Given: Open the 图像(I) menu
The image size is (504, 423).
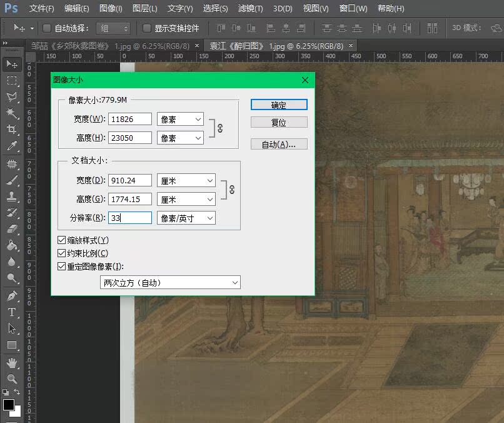Looking at the screenshot, I should pos(111,8).
